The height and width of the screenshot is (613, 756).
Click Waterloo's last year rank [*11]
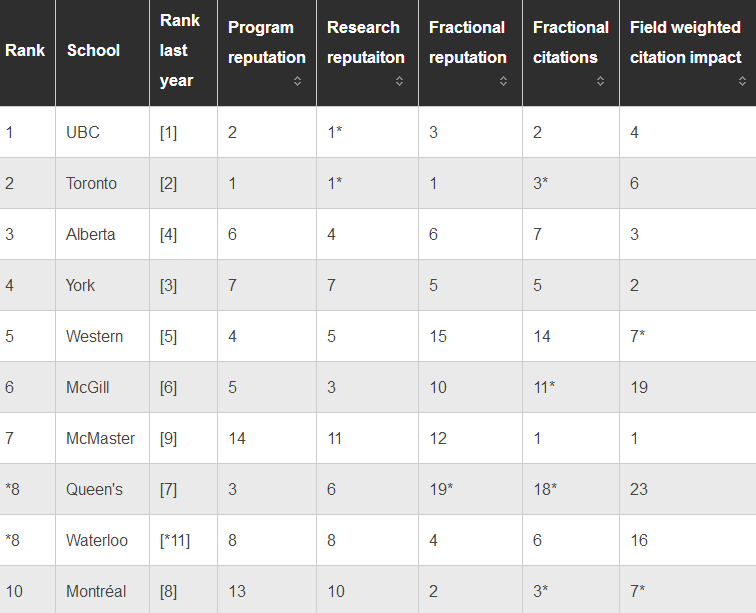(175, 540)
